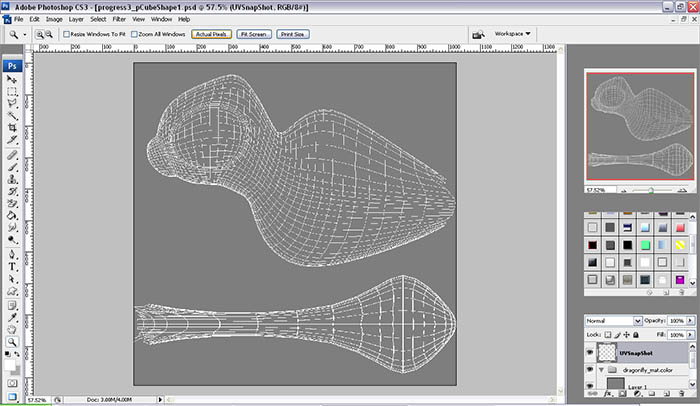Click the Print Size button
Screen dimensions: 700x406
tap(293, 34)
